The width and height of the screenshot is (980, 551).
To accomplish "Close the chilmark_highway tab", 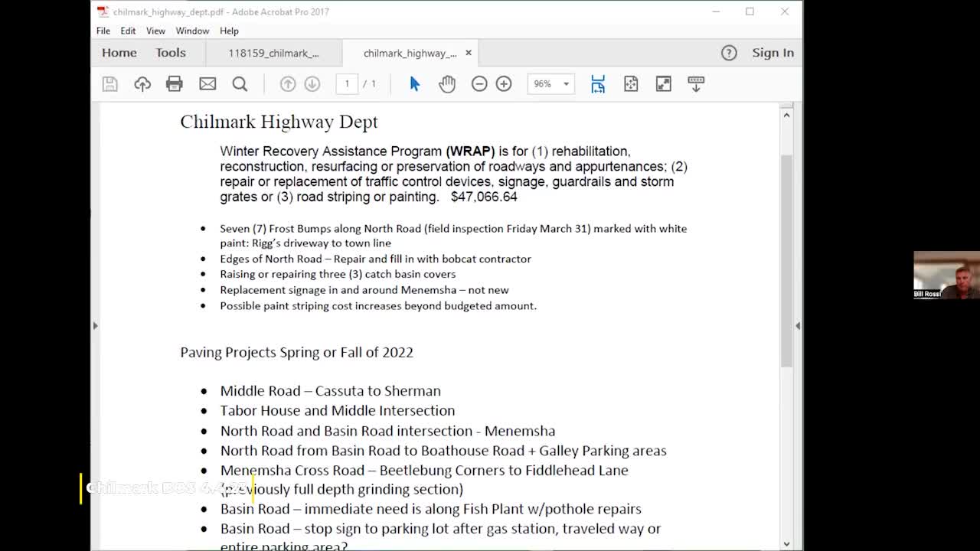I will [x=469, y=53].
